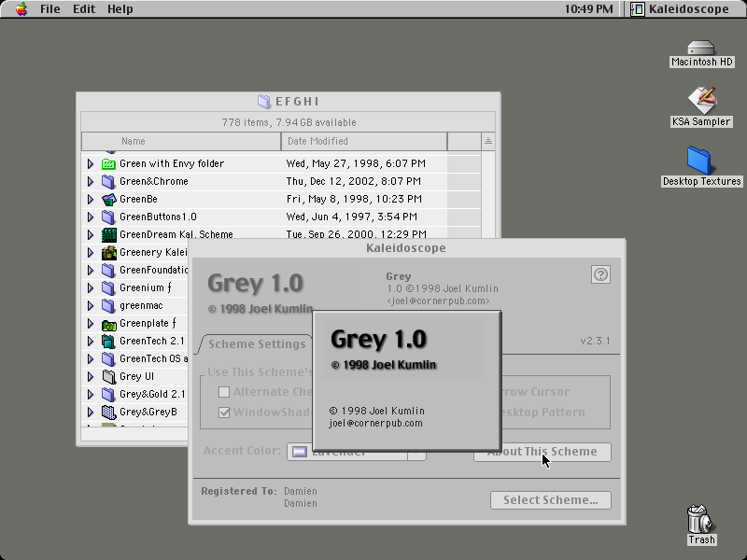Switch to the Scheme Settings tab

pos(256,343)
